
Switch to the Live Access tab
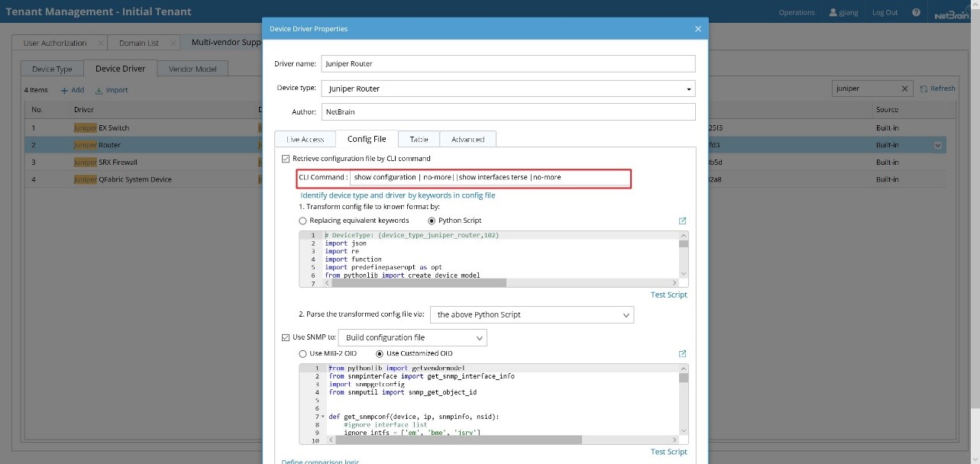click(x=305, y=139)
